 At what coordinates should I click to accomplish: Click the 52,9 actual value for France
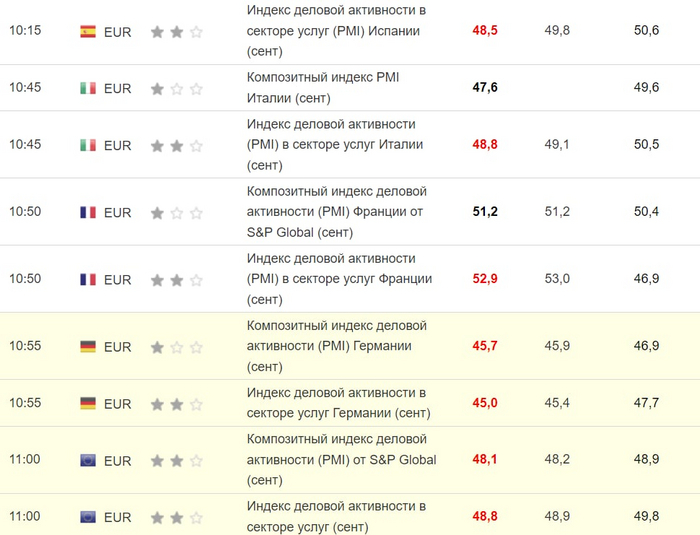point(485,279)
